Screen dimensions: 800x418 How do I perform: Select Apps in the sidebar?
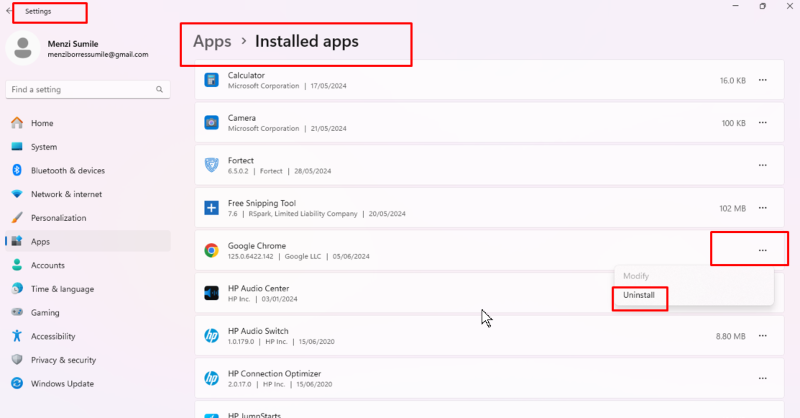pyautogui.click(x=88, y=241)
